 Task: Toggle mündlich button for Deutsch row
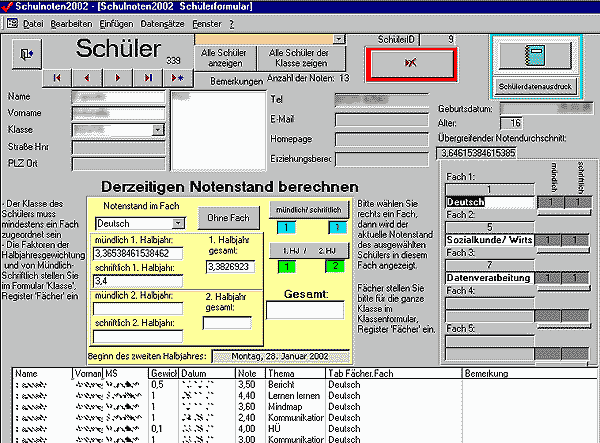tap(553, 202)
